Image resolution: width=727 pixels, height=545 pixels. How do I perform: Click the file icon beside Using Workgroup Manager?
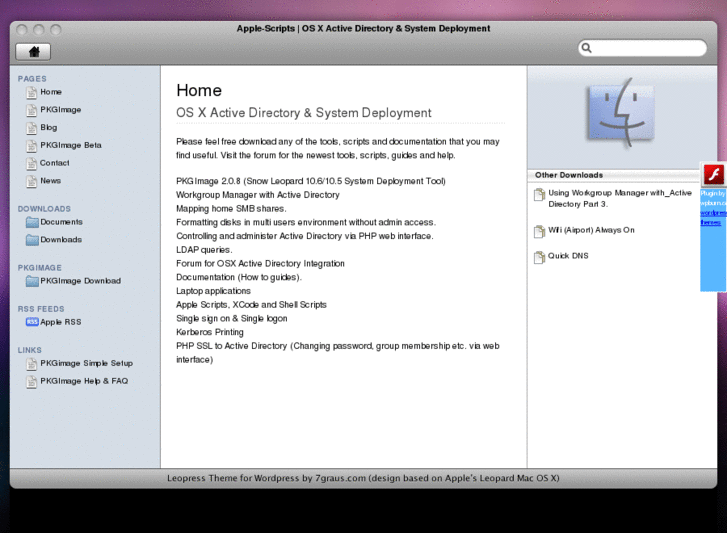[539, 194]
